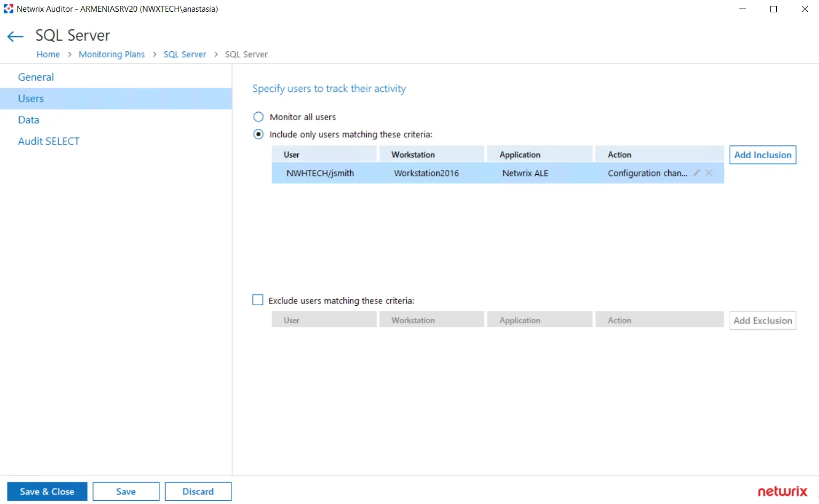Open the General section
The image size is (819, 504).
pos(116,77)
